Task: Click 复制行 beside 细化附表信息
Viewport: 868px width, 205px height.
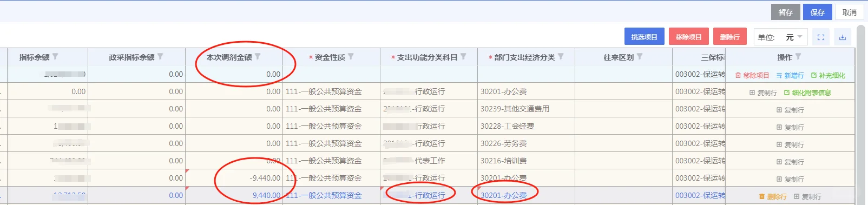Action: [x=763, y=92]
